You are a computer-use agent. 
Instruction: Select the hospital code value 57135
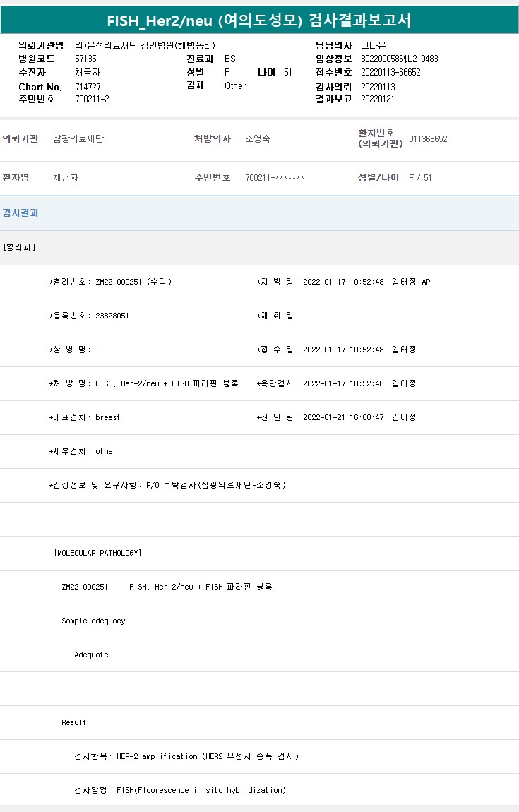pyautogui.click(x=85, y=59)
